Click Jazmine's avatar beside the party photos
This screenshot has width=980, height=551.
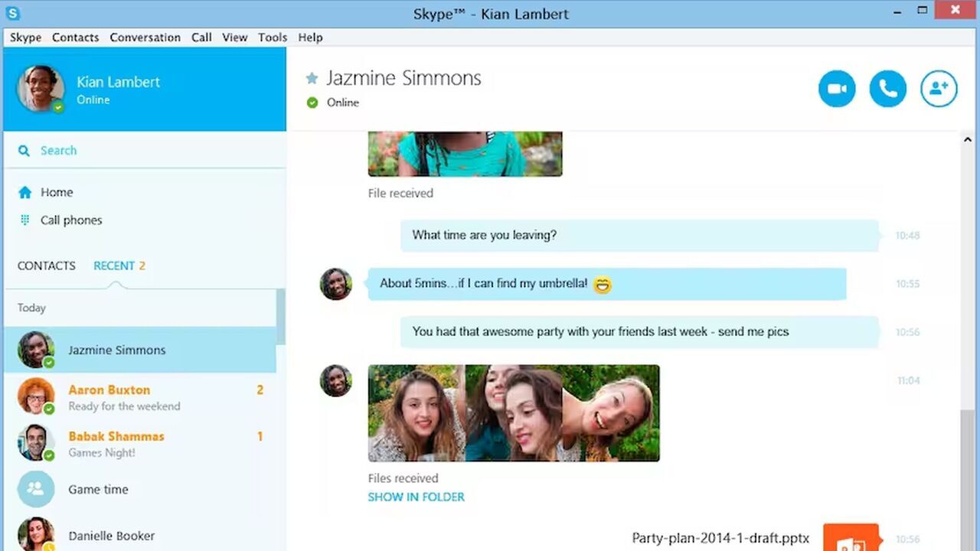[x=335, y=380]
